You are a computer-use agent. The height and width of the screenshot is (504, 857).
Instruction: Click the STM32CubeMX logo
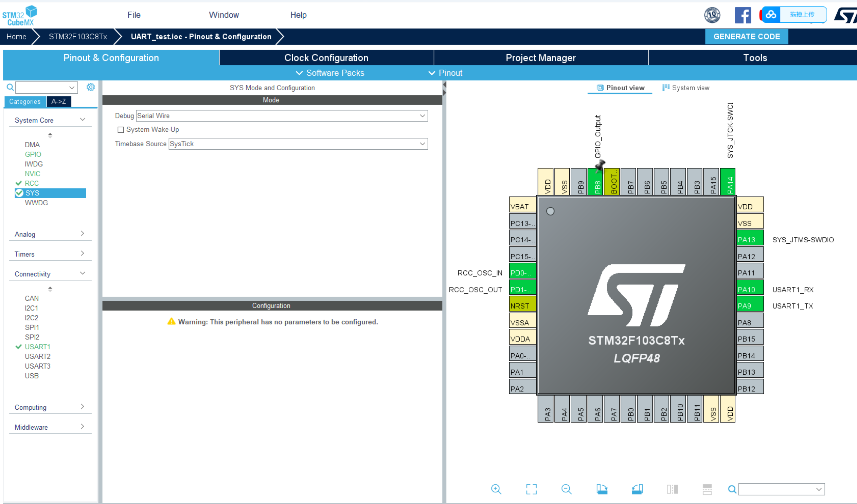[x=20, y=16]
